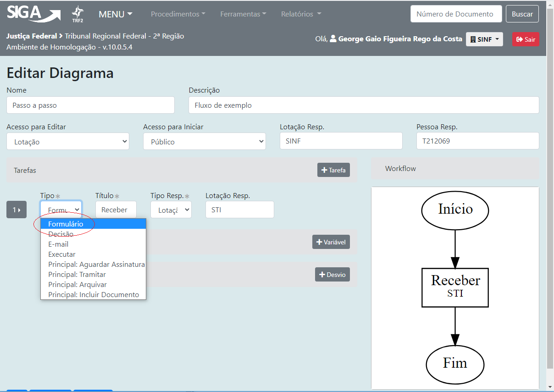Image resolution: width=554 pixels, height=392 pixels.
Task: Open the SINF lotação dropdown
Action: click(x=484, y=39)
